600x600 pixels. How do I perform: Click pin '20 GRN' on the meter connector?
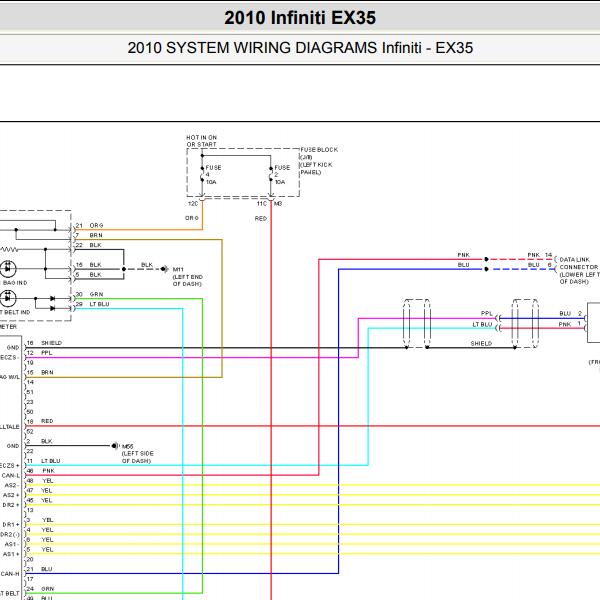[x=89, y=294]
